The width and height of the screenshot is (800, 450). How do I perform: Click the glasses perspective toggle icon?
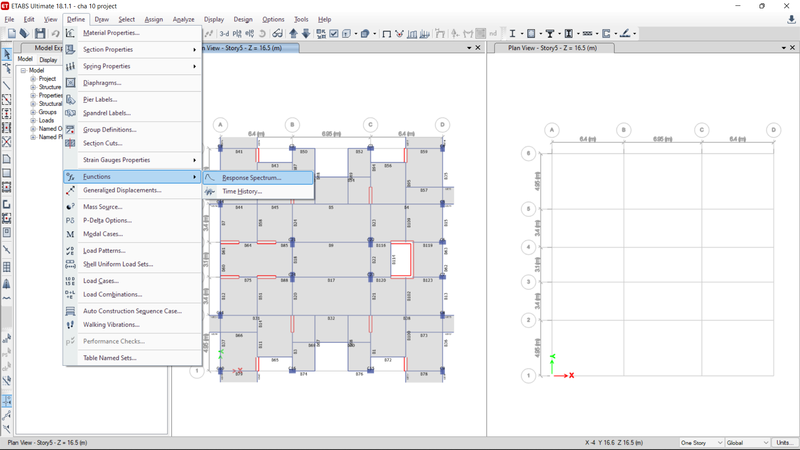[x=277, y=34]
